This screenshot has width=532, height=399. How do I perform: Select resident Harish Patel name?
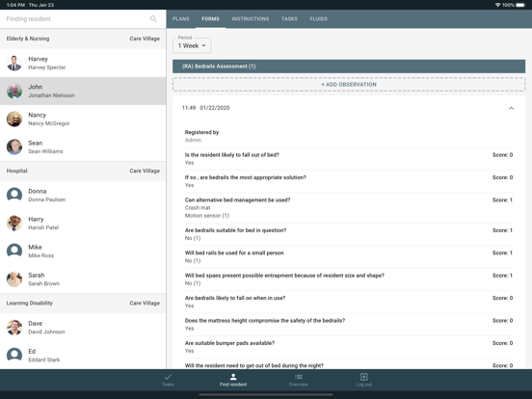tap(43, 227)
